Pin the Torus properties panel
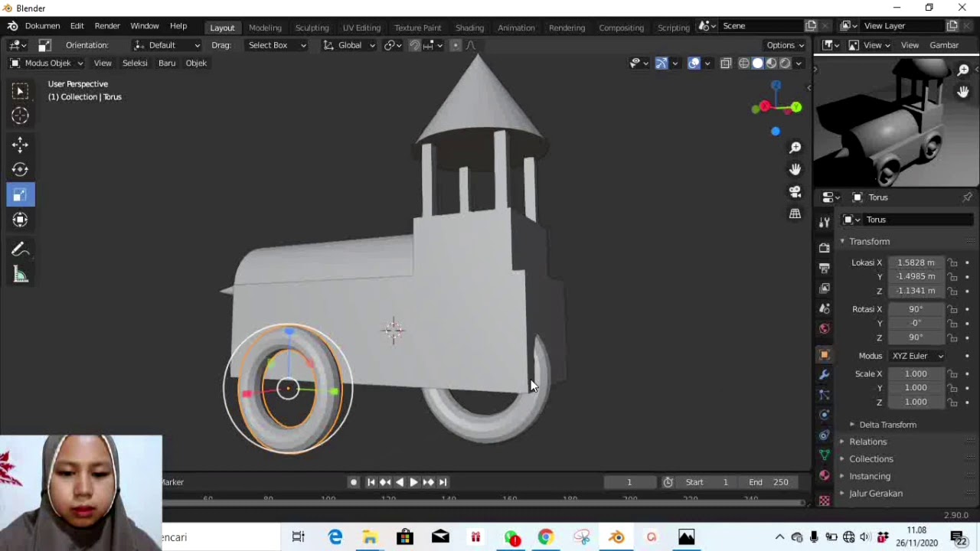The image size is (980, 551). tap(967, 197)
